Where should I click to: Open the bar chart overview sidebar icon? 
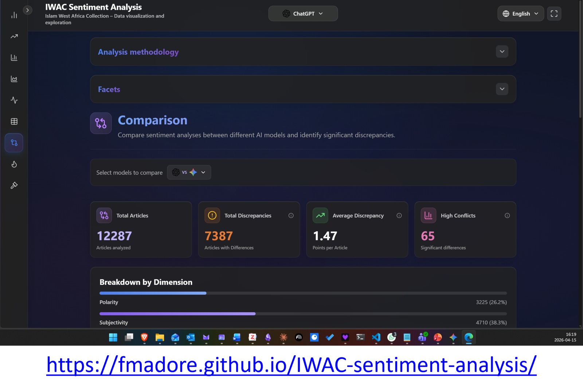14,15
